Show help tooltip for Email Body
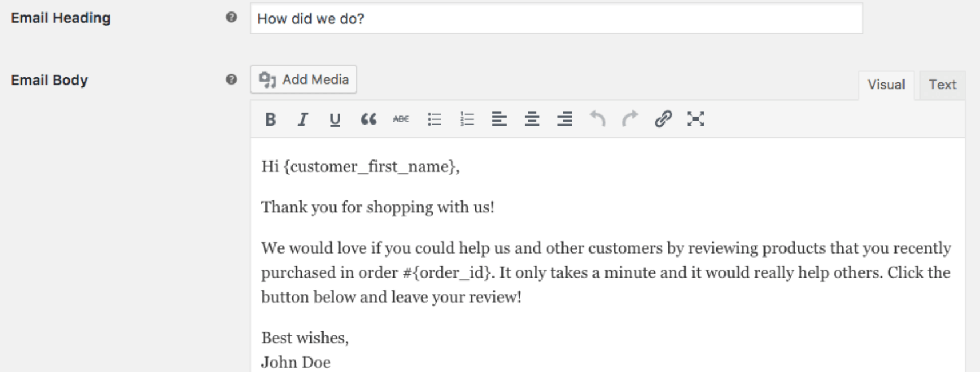This screenshot has width=980, height=373. [x=231, y=79]
